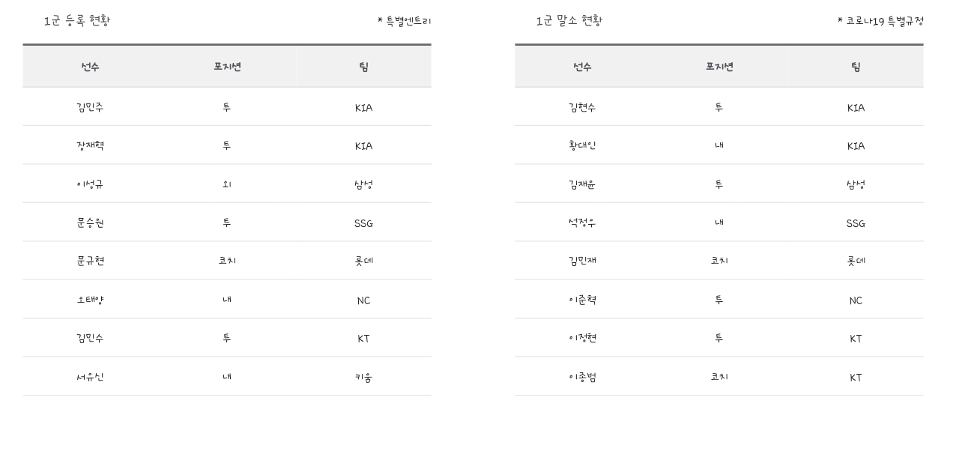Select coach 이종범 row
The height and width of the screenshot is (472, 980).
tap(719, 377)
